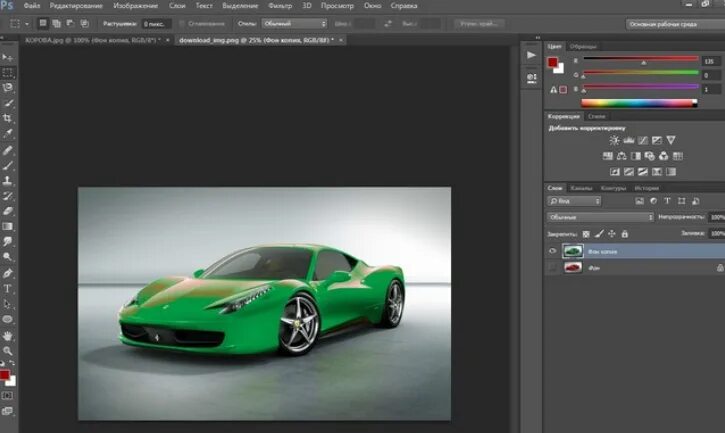Open the Файл menu
This screenshot has height=433, width=725.
(x=31, y=6)
